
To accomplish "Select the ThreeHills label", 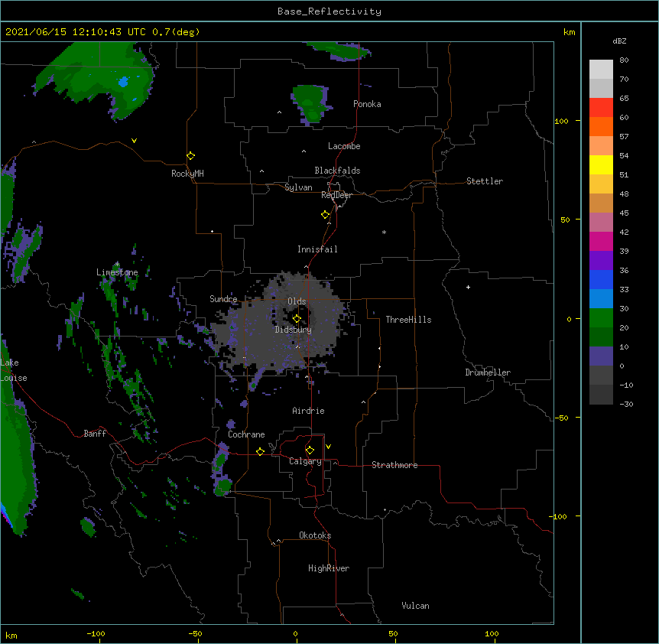I will pos(408,320).
